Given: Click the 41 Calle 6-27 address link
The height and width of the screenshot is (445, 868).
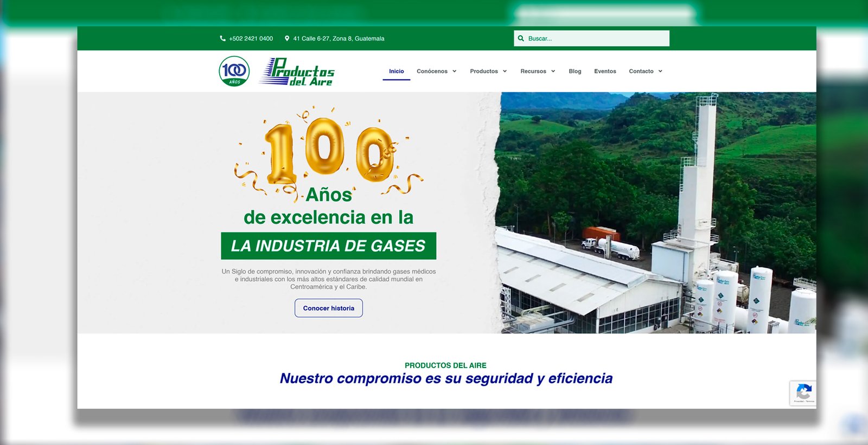Looking at the screenshot, I should pyautogui.click(x=339, y=38).
